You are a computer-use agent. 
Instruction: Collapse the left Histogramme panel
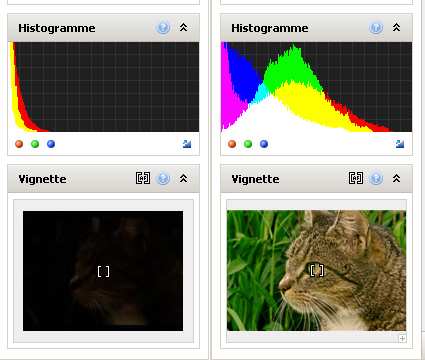pos(183,27)
